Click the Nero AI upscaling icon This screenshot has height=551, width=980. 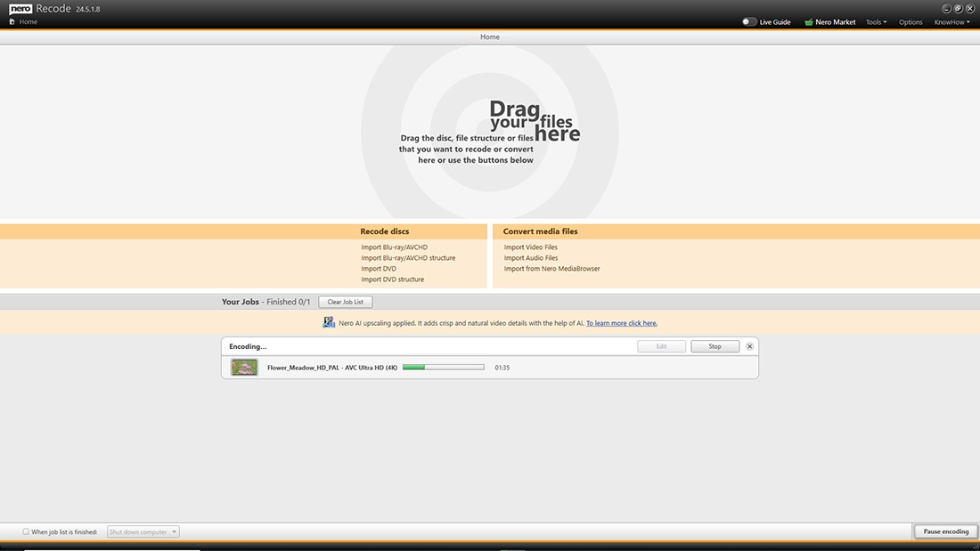(x=328, y=323)
